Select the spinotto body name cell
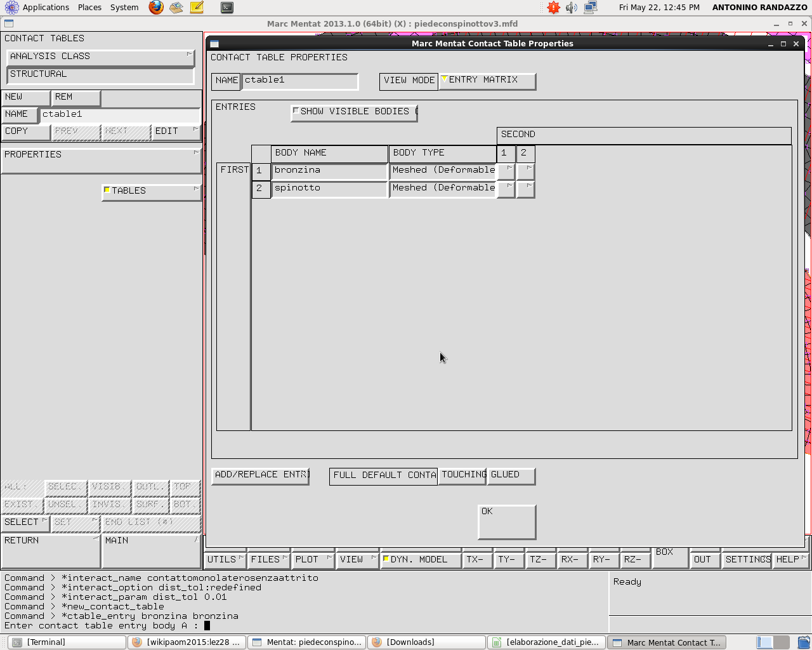This screenshot has width=812, height=650. pyautogui.click(x=329, y=189)
